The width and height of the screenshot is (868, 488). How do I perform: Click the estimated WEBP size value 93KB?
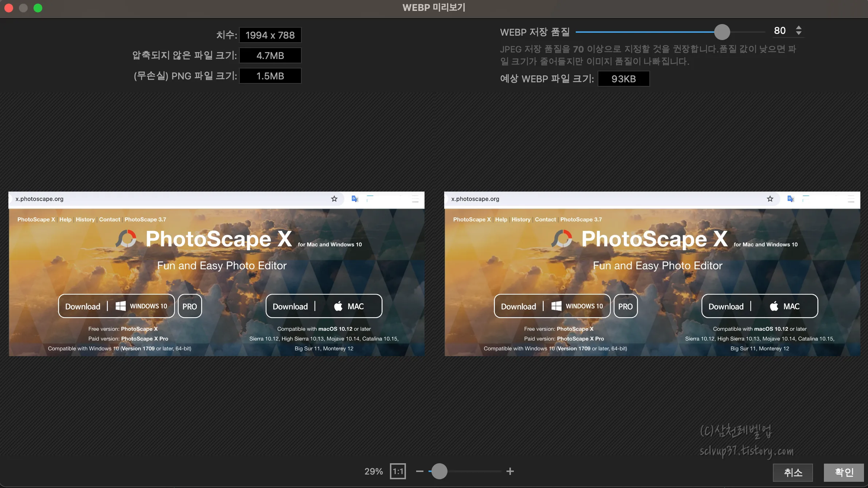pyautogui.click(x=623, y=79)
